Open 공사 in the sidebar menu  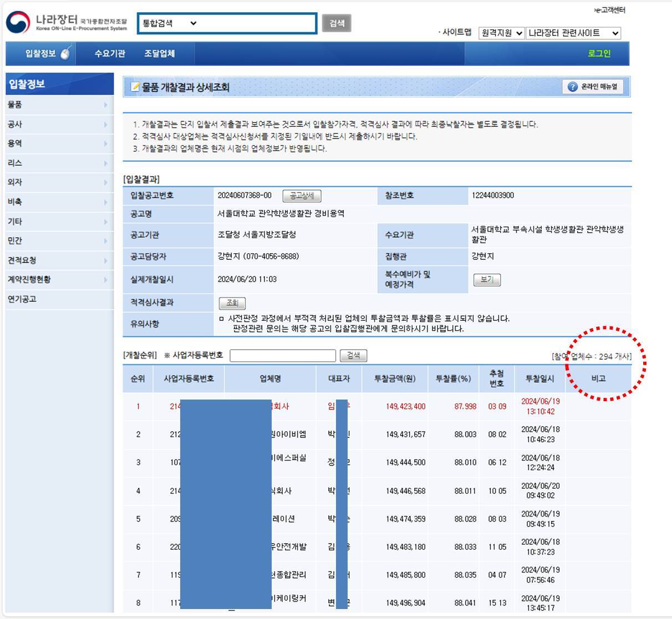(15, 124)
